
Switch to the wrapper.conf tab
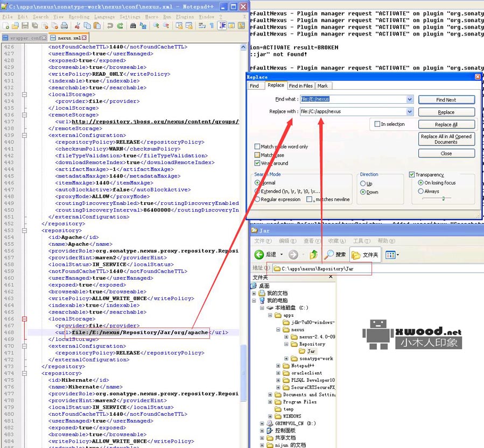(x=24, y=38)
